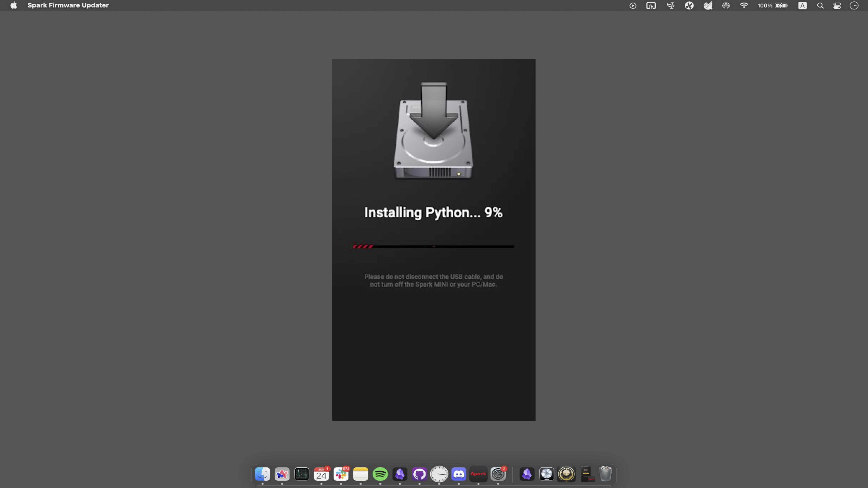Click the plant-and-cursor menu bar icon
Image resolution: width=868 pixels, height=488 pixels.
coord(671,6)
